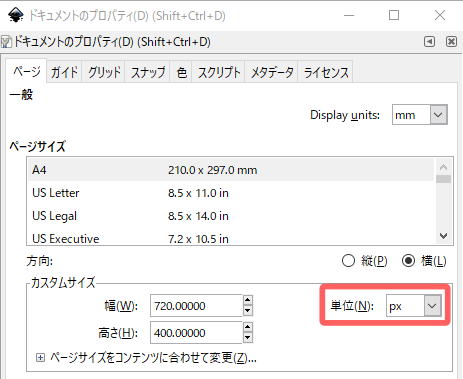Open the ライセンス tab
463x379 pixels.
[x=325, y=72]
